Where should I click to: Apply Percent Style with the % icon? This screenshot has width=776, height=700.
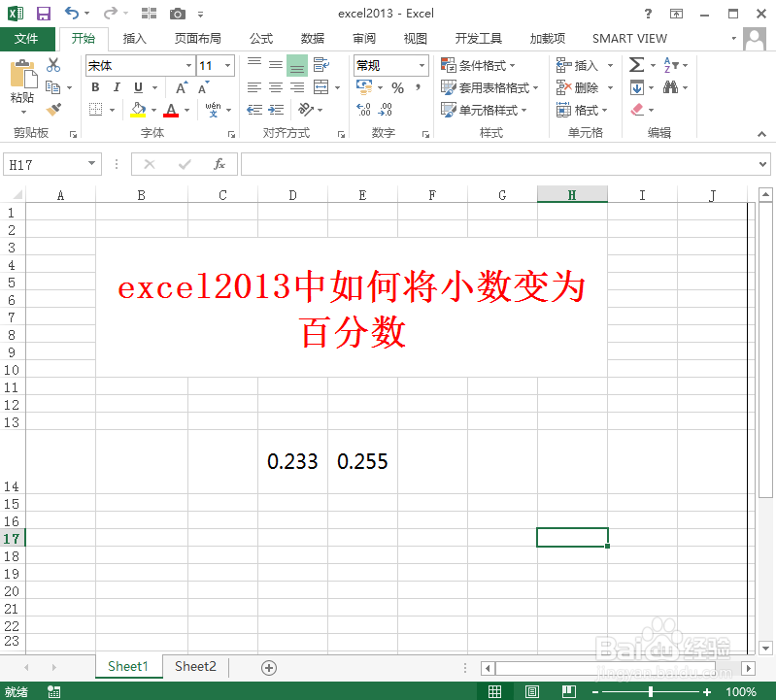(397, 88)
